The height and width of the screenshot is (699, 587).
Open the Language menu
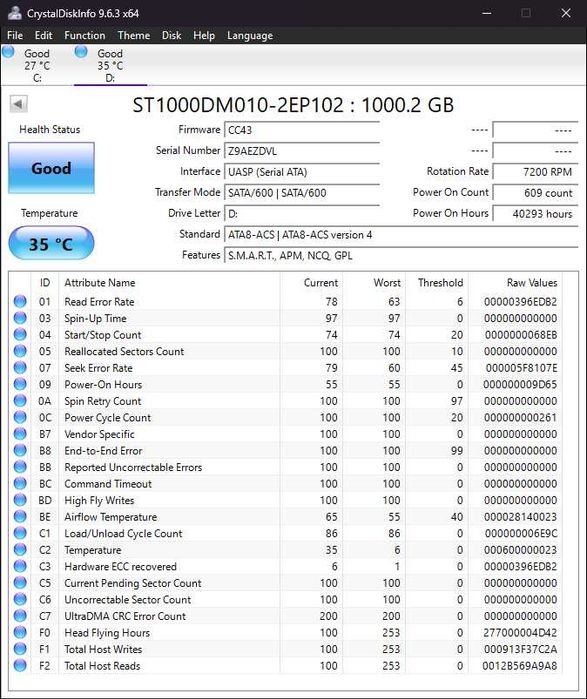point(250,35)
